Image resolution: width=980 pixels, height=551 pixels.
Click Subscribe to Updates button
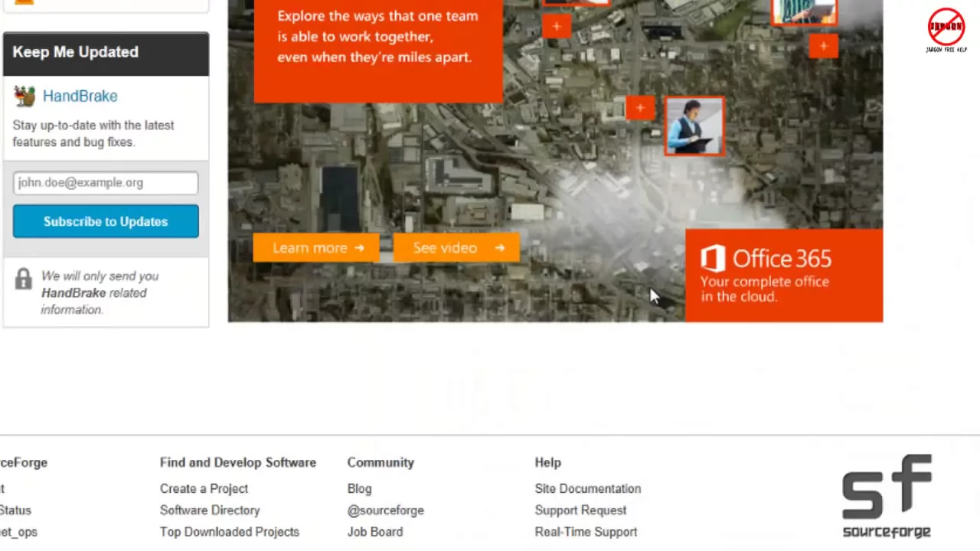coord(106,221)
